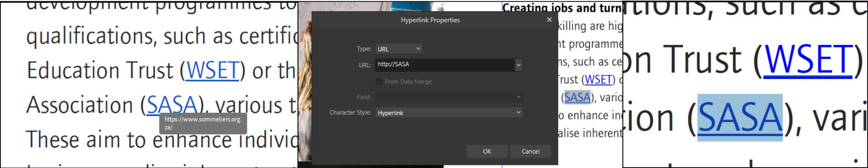Click the small highlighted SASA link behind dialog
This screenshot has width=868, height=168.
coord(577,97)
